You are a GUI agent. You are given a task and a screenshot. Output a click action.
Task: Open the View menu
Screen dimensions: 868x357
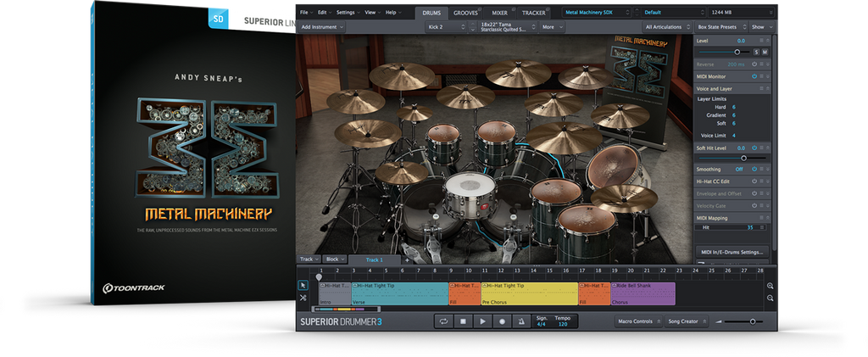coord(372,12)
